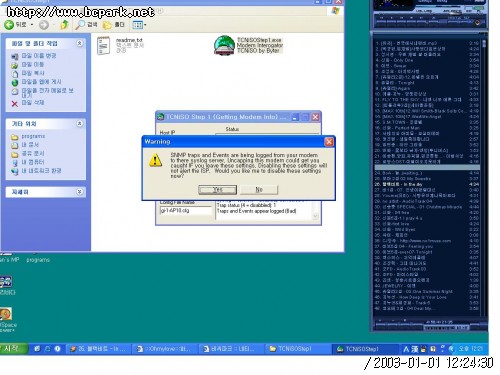This screenshot has height=375, width=500.
Task: Select playlist track 8 Tonight
Action: 427,83
